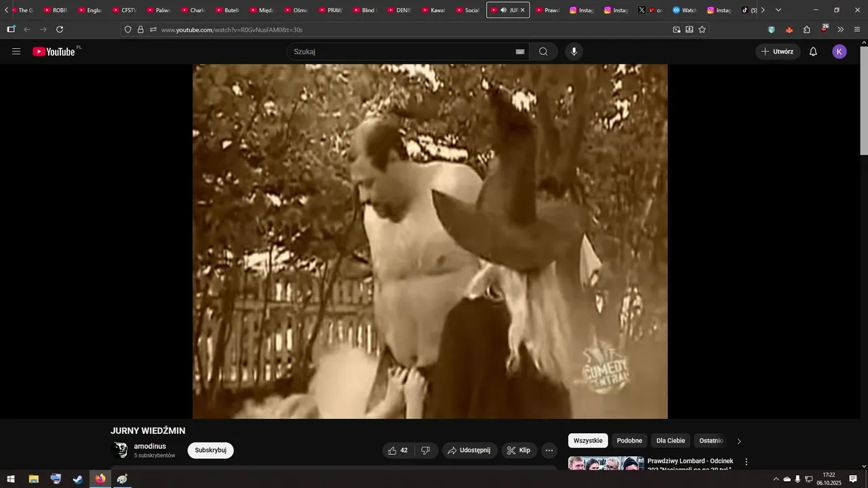The width and height of the screenshot is (868, 488).
Task: Bookmark this page with the star
Action: click(x=702, y=29)
